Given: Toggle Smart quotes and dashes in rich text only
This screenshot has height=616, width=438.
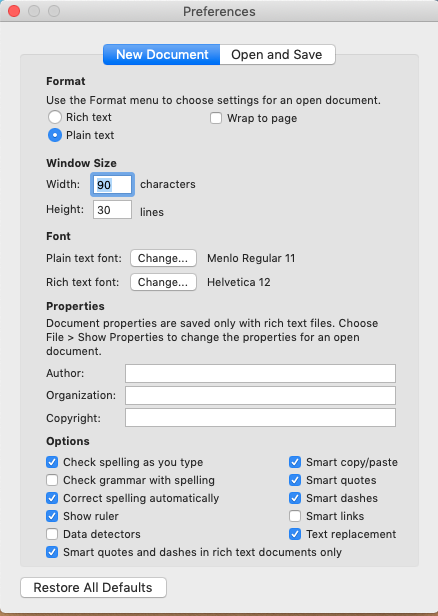Looking at the screenshot, I should coord(52,552).
